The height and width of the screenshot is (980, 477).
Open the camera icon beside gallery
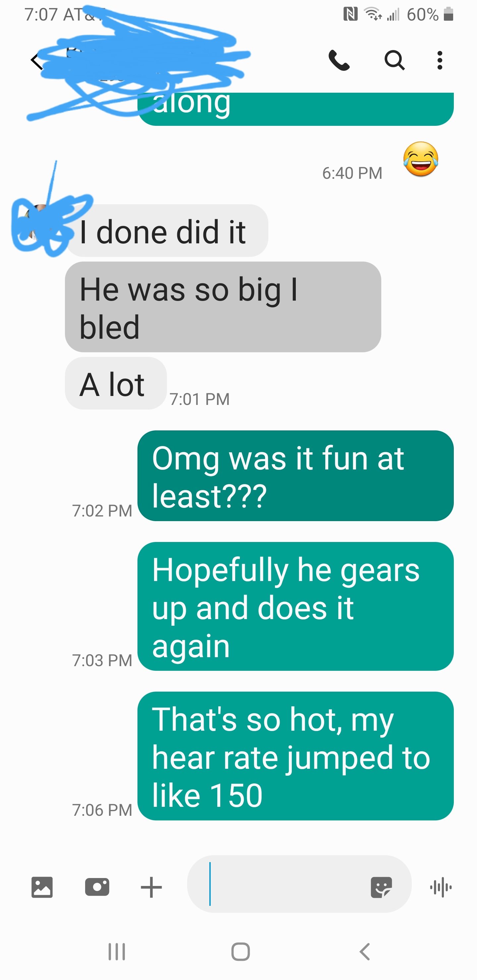97,887
